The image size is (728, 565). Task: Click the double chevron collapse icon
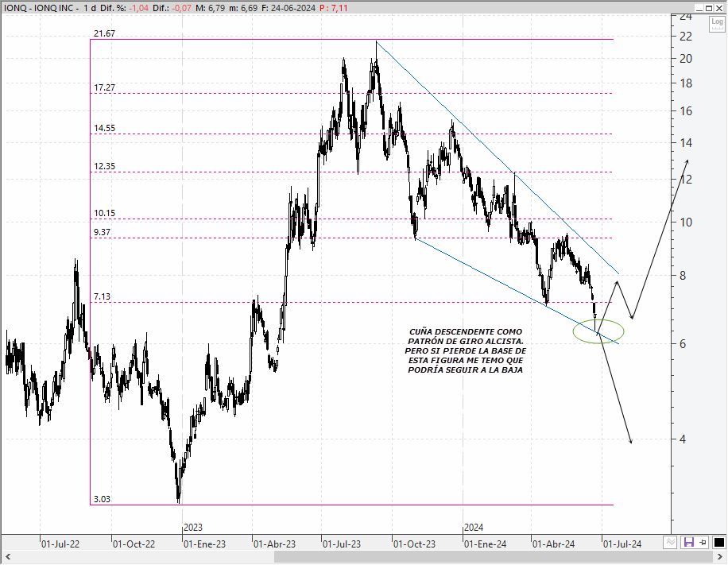(x=670, y=542)
